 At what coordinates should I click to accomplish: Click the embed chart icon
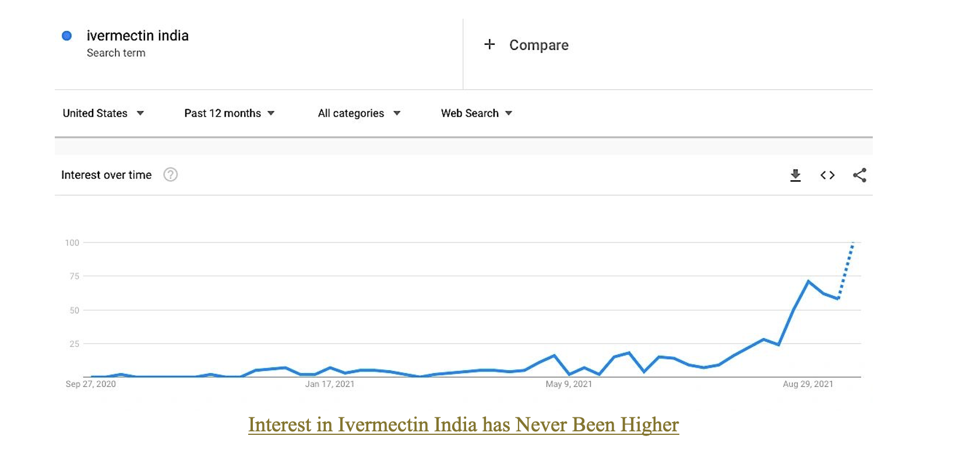(x=827, y=175)
